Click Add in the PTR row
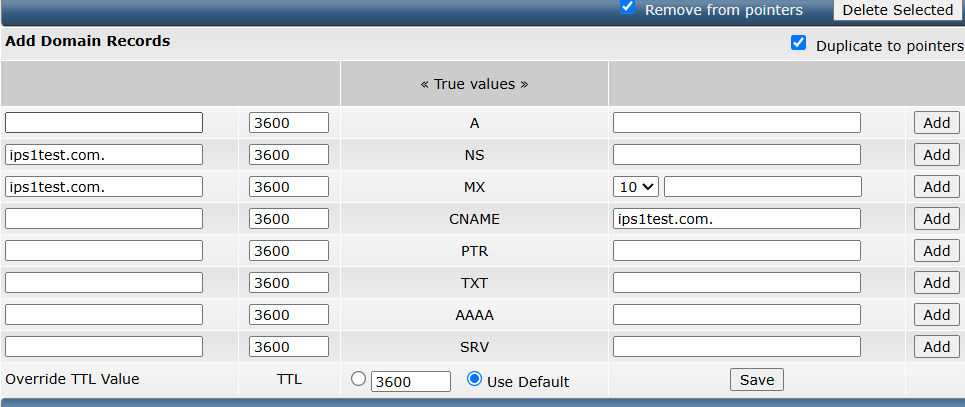The width and height of the screenshot is (965, 407). click(937, 251)
